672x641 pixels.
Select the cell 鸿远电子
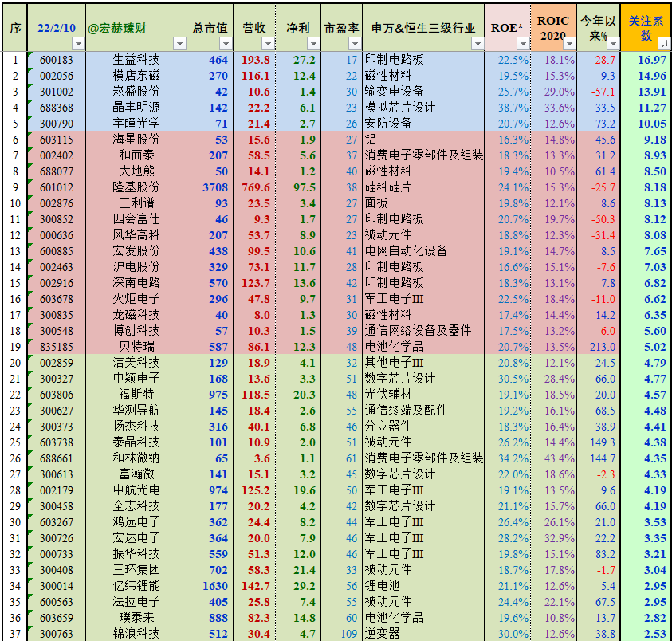(x=136, y=521)
